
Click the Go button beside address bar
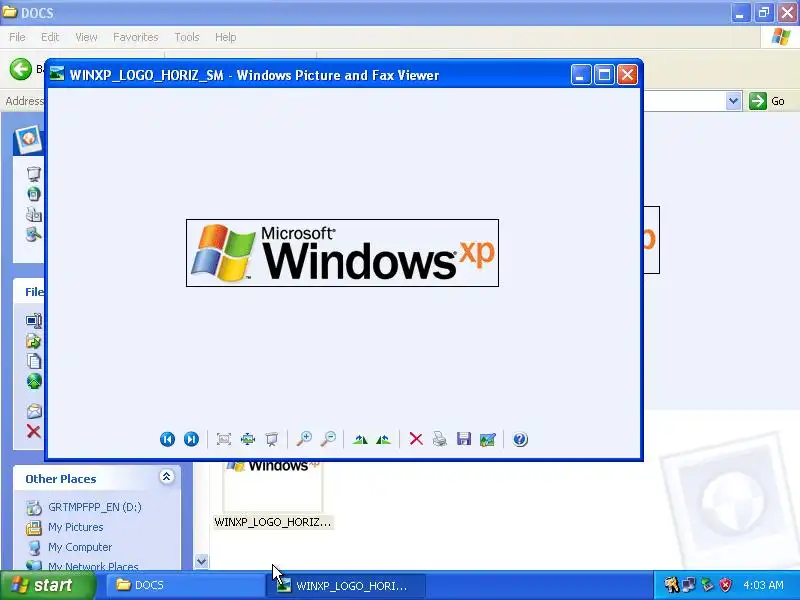[767, 101]
